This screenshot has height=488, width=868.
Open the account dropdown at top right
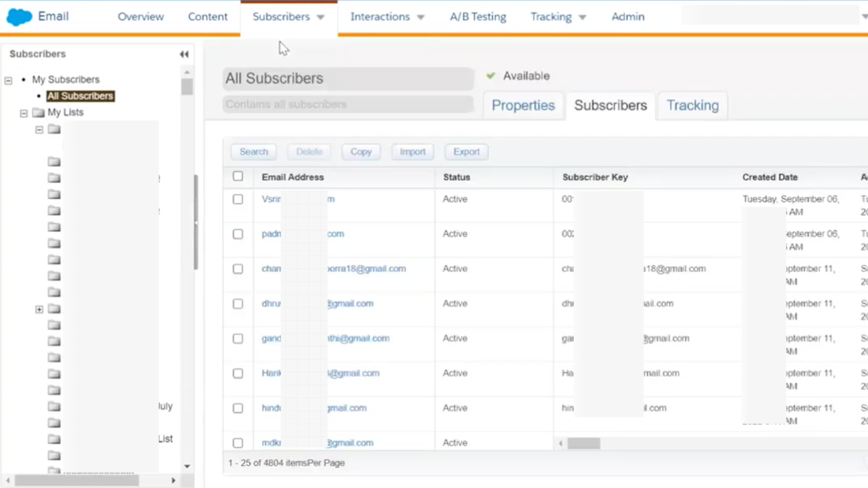[x=864, y=16]
